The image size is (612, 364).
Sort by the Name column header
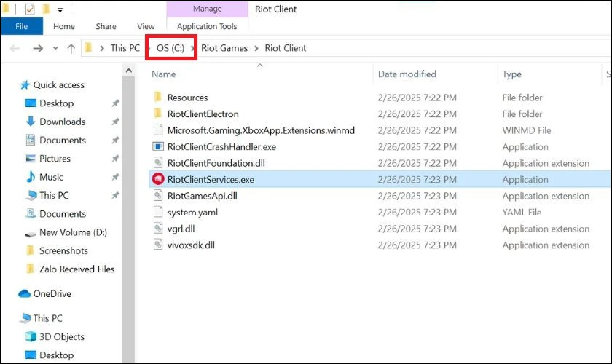pyautogui.click(x=163, y=74)
